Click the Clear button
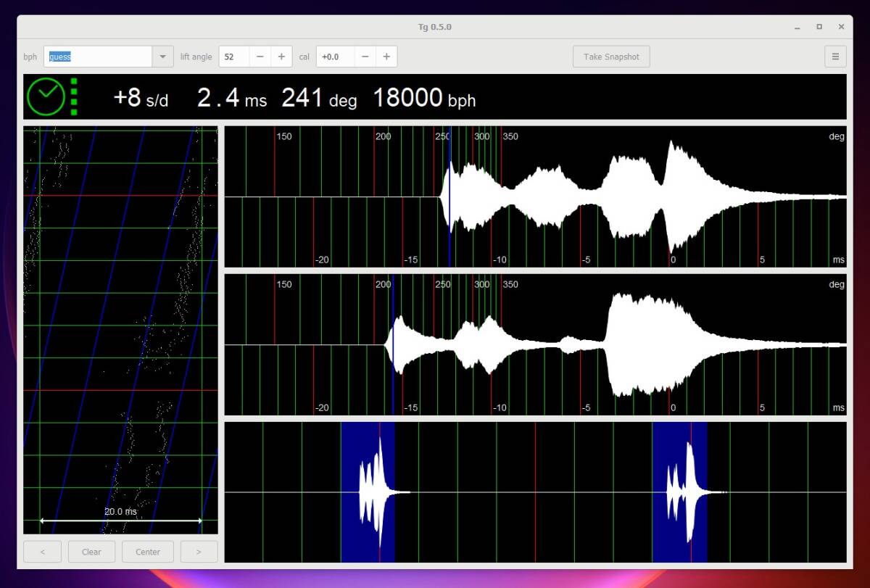The image size is (870, 588). coord(91,552)
